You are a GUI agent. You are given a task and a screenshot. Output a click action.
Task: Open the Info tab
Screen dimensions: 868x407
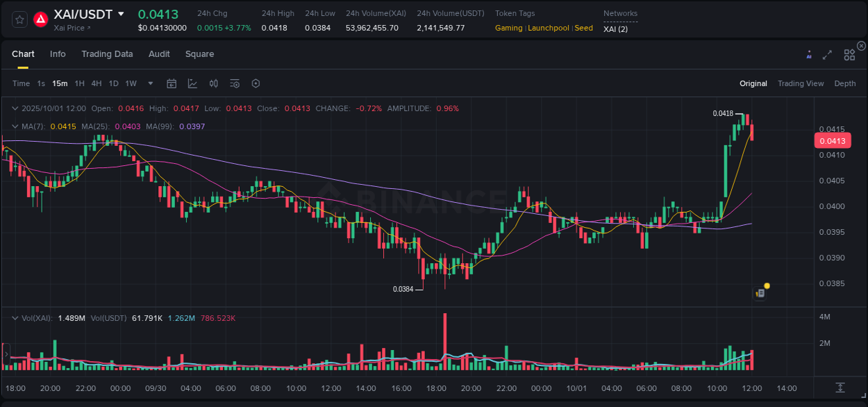[x=58, y=53]
